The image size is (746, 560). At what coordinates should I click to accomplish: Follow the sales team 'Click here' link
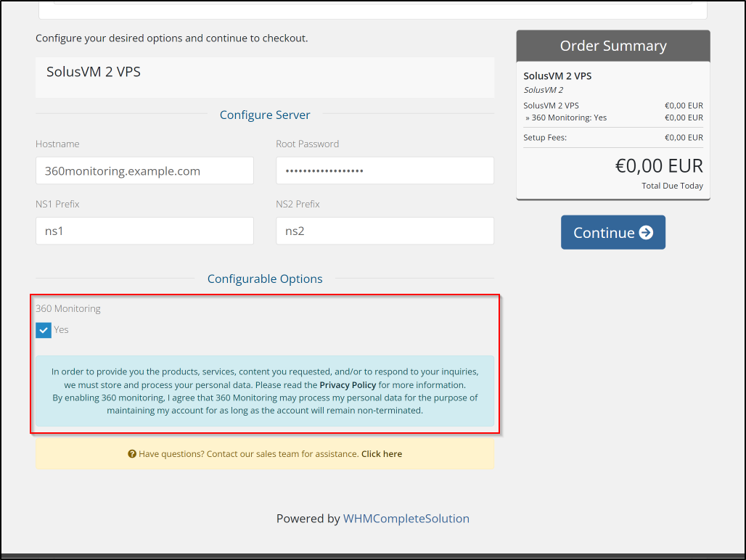[382, 454]
